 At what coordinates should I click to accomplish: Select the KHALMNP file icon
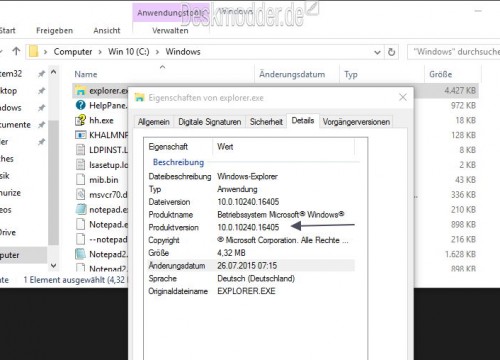80,135
